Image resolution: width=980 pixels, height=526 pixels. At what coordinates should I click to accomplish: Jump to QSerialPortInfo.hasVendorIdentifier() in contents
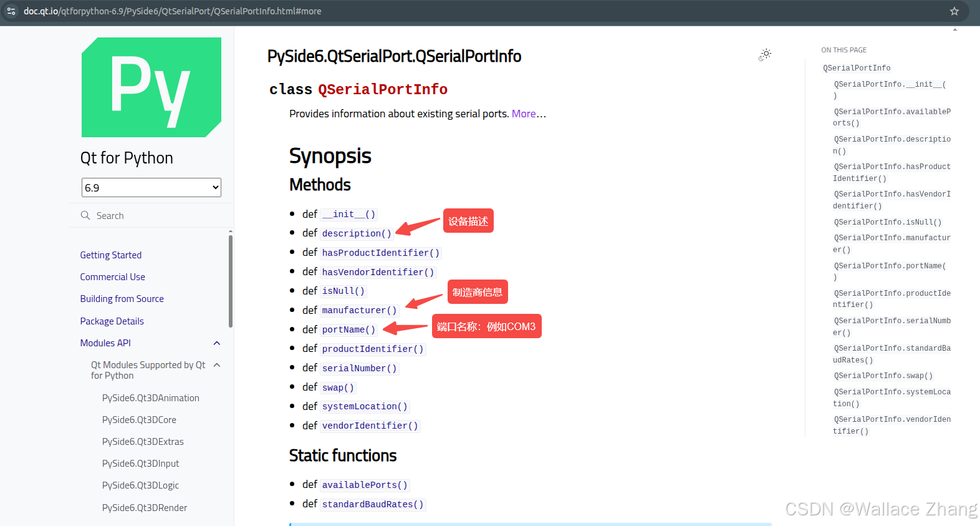[x=892, y=200]
